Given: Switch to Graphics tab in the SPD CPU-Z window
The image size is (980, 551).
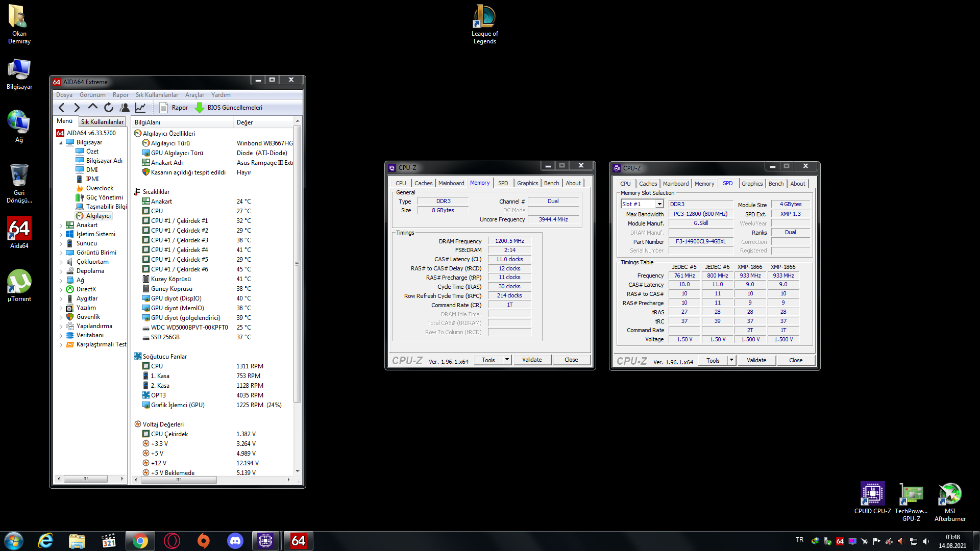Looking at the screenshot, I should (752, 184).
